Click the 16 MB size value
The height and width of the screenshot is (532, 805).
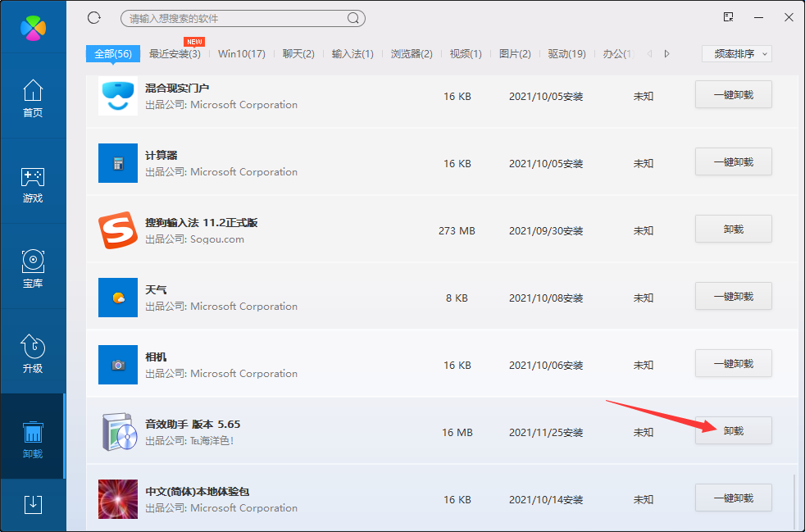click(457, 432)
